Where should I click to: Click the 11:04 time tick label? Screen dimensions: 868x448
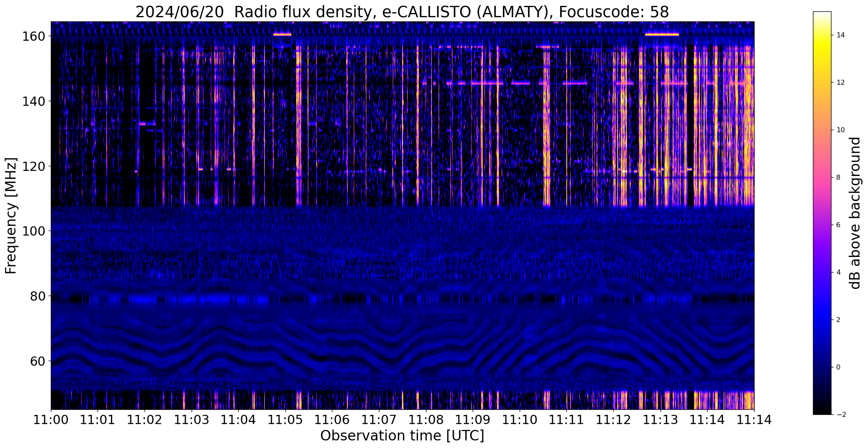click(239, 420)
